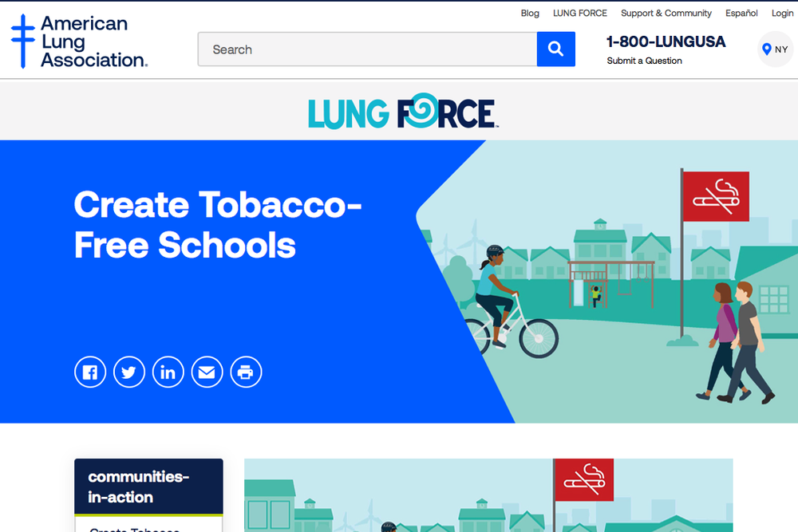Print this page printer icon
Viewport: 798px width, 532px height.
pyautogui.click(x=247, y=372)
